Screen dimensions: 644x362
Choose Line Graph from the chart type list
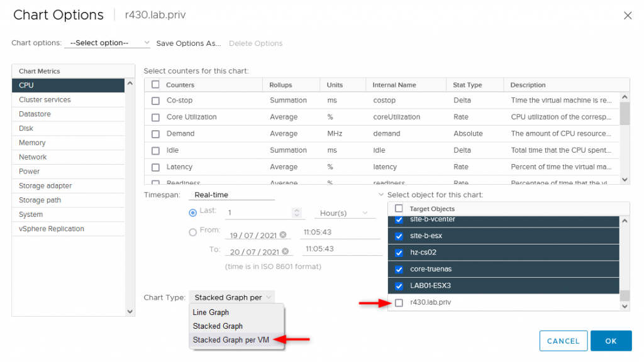(x=211, y=312)
